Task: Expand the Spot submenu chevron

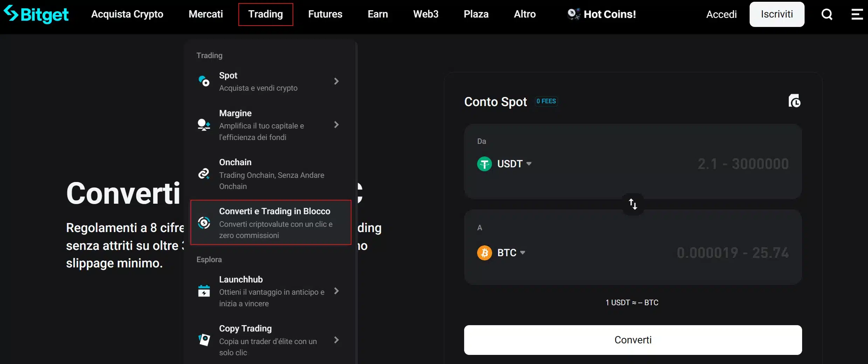Action: (x=336, y=81)
